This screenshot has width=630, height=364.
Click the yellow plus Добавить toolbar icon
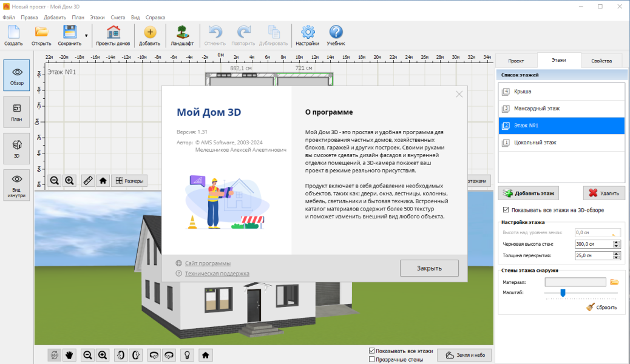149,35
